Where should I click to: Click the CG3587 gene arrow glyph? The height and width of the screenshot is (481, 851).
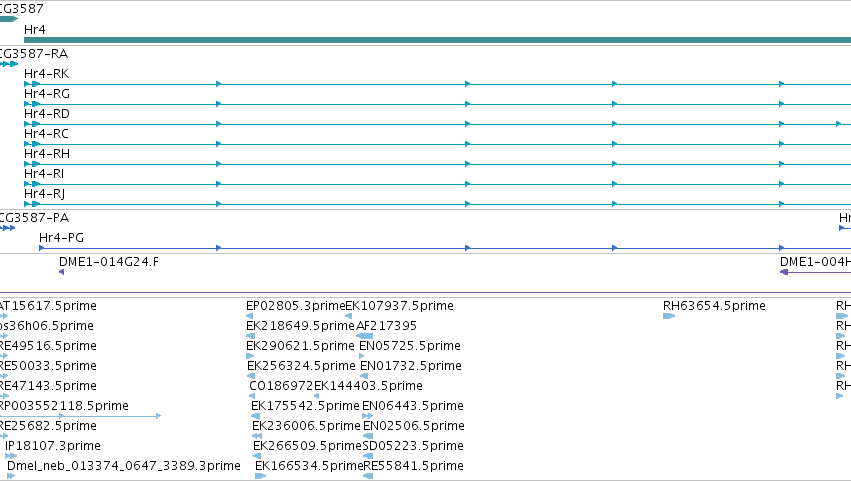(9, 19)
